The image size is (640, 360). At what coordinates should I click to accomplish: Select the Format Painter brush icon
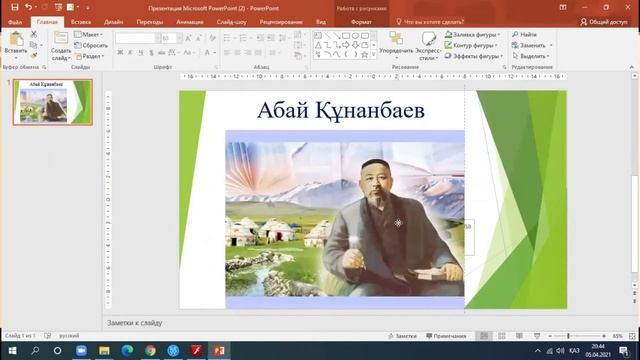(33, 55)
